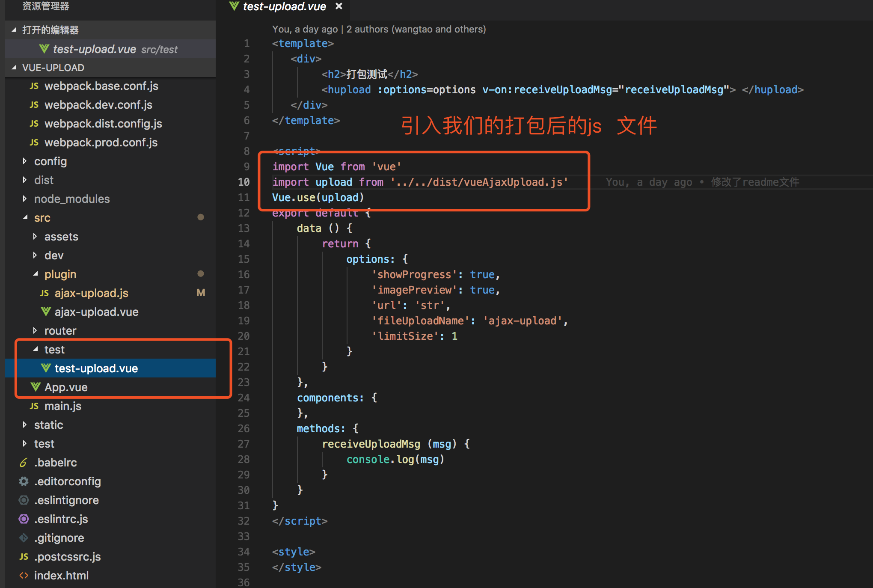Expand the config folder
Viewport: 873px width, 588px height.
[x=25, y=161]
